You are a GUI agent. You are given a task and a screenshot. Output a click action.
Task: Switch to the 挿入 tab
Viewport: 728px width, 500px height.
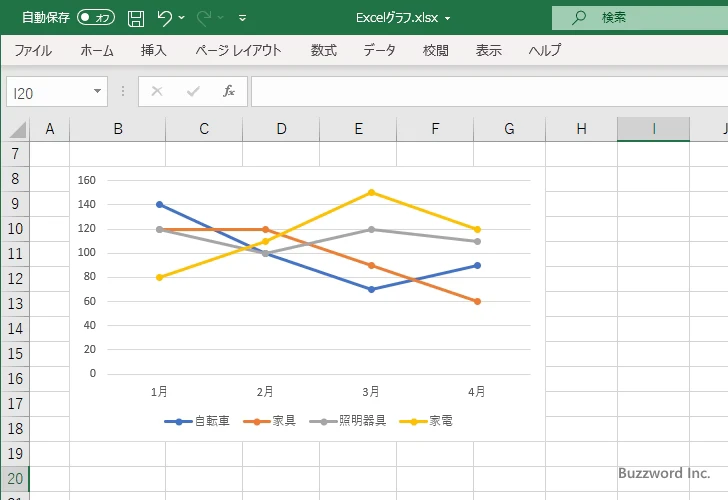[154, 50]
